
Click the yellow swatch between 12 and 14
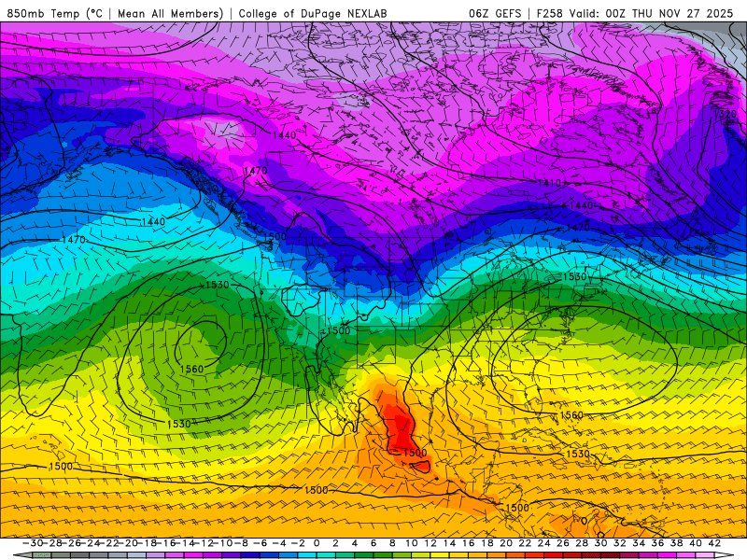click(x=440, y=555)
